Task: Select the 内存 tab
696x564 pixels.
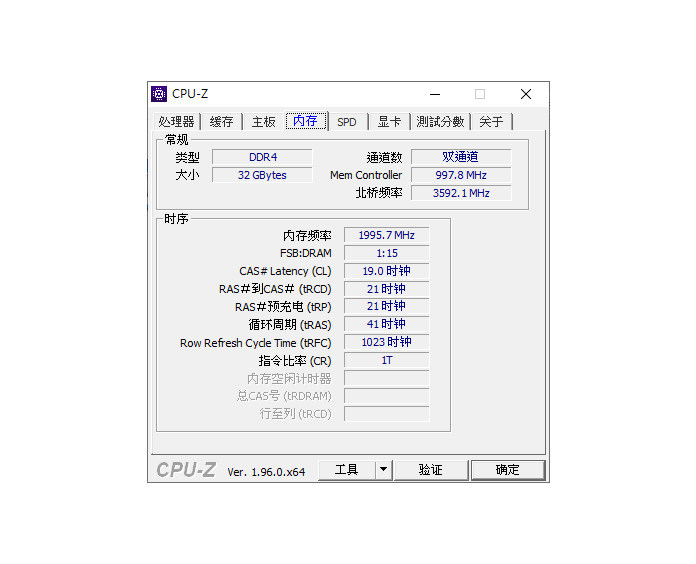Action: coord(306,121)
